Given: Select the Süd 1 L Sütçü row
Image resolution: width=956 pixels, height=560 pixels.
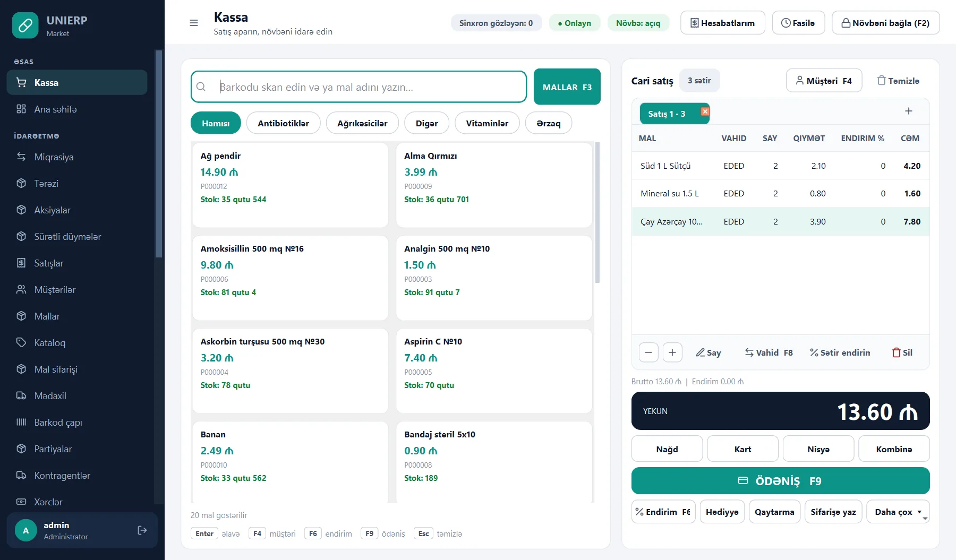Looking at the screenshot, I should (780, 166).
